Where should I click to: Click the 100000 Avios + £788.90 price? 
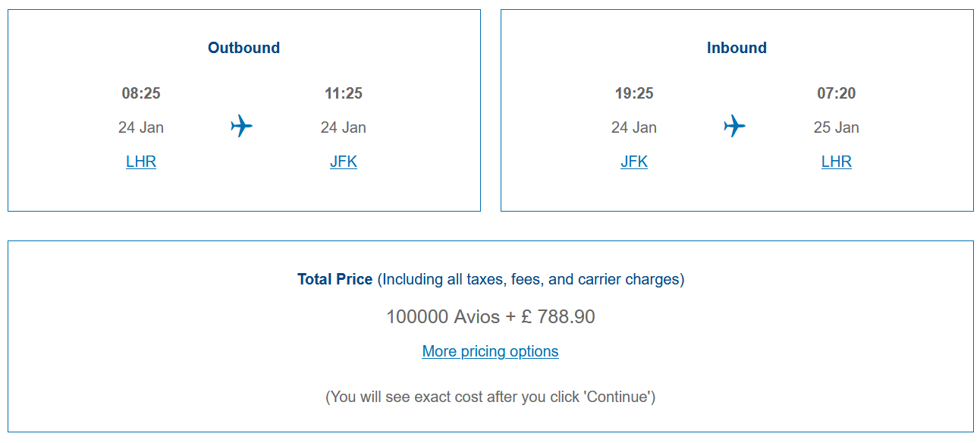pos(491,316)
